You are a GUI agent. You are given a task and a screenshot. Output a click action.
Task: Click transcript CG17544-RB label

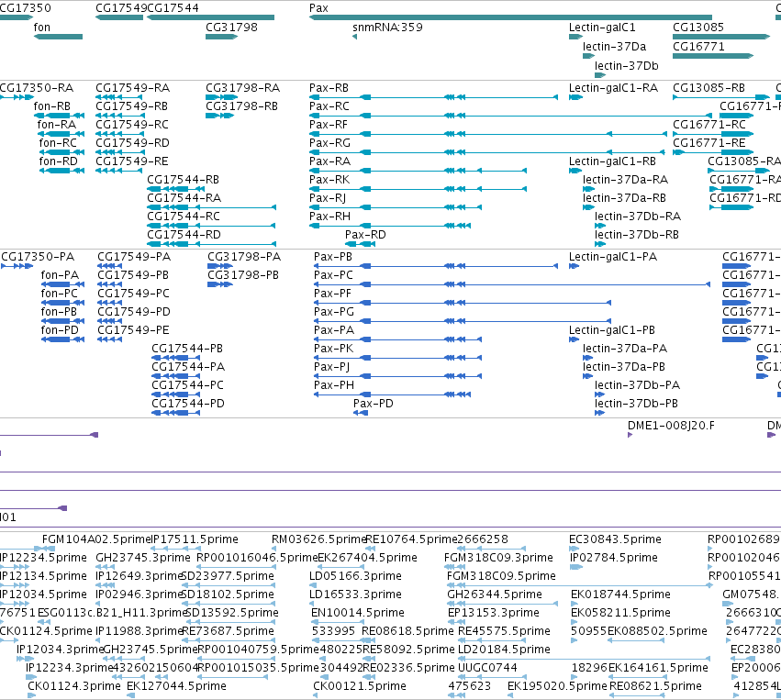click(183, 180)
